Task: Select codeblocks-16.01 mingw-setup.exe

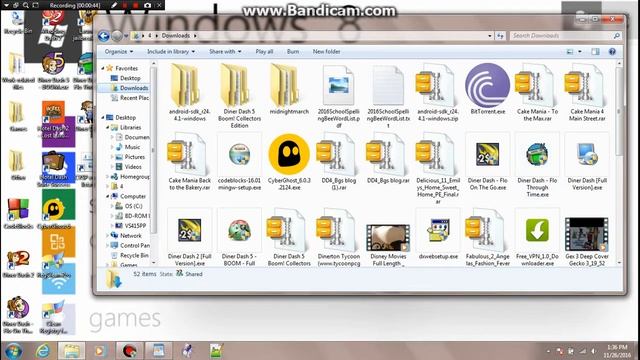Action: pos(239,162)
